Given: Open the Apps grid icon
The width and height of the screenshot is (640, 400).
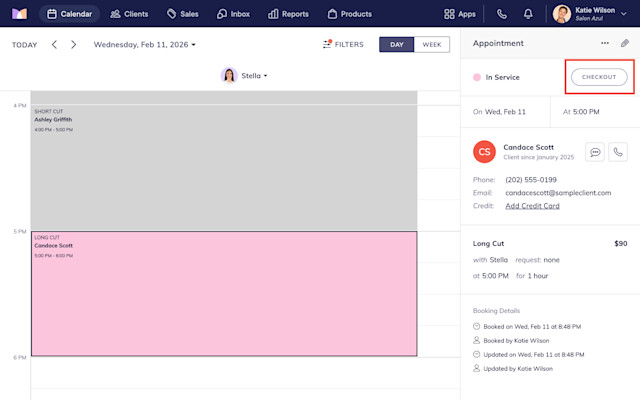Looking at the screenshot, I should click(x=460, y=14).
